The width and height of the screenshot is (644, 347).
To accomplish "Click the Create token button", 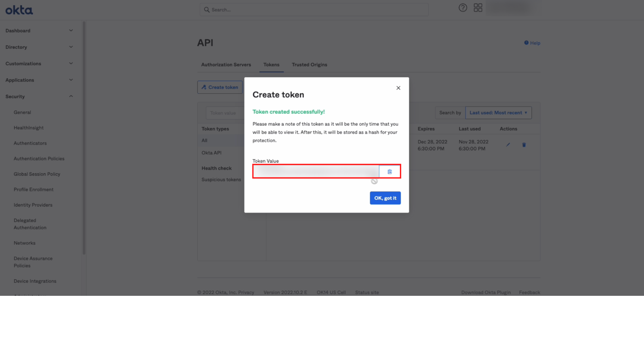I will tap(220, 87).
